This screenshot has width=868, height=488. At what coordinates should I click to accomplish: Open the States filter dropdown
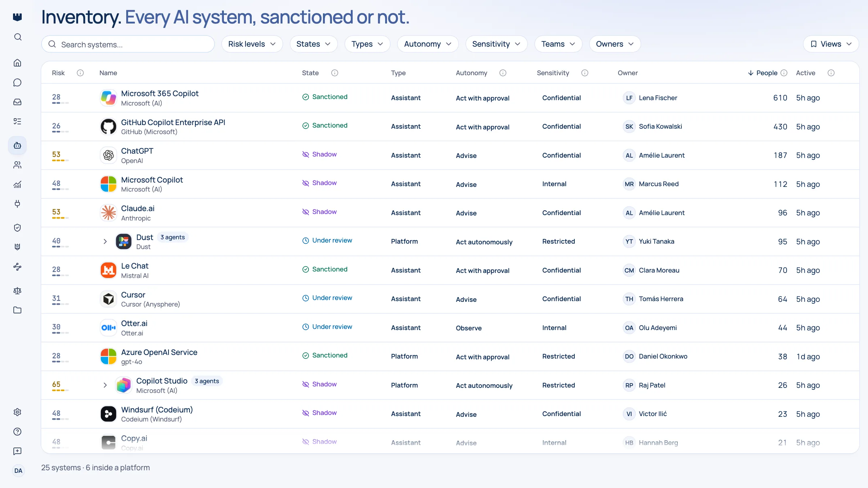(314, 44)
